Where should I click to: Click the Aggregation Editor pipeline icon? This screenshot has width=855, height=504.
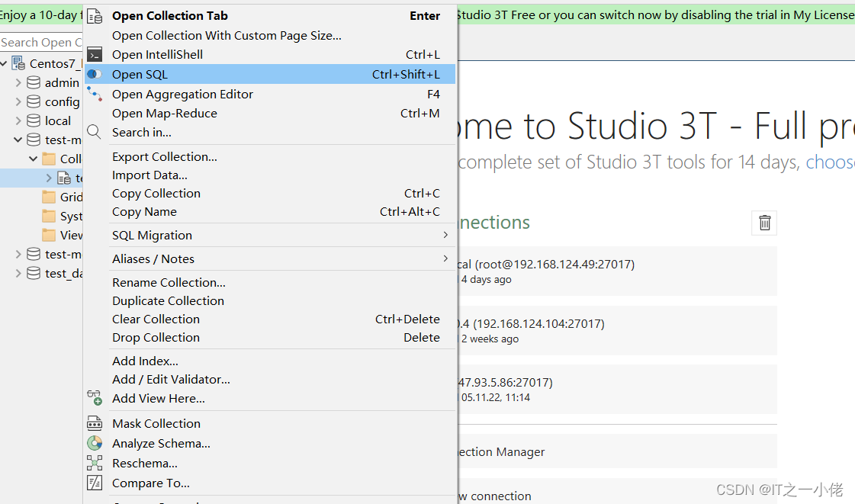(x=95, y=94)
